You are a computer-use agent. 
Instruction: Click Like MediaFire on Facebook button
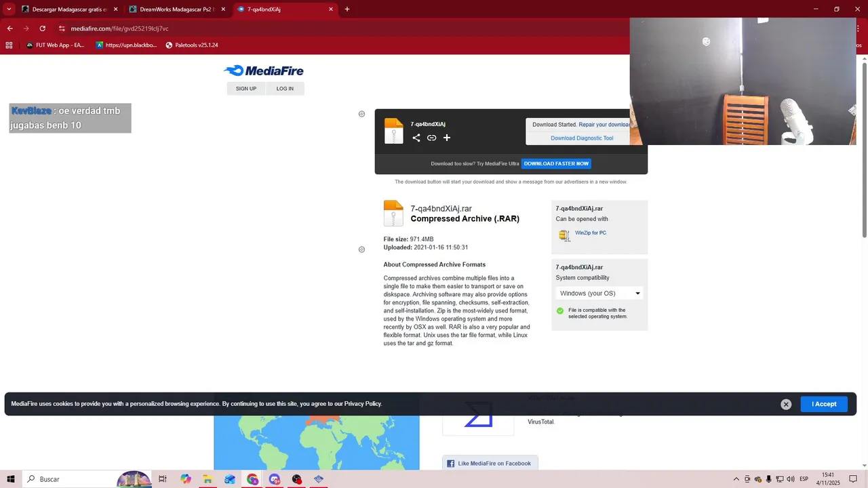tap(490, 464)
